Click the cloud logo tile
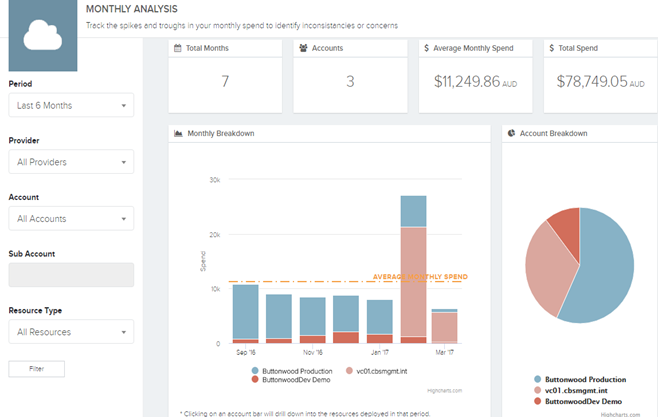Image resolution: width=658 pixels, height=417 pixels. click(43, 35)
